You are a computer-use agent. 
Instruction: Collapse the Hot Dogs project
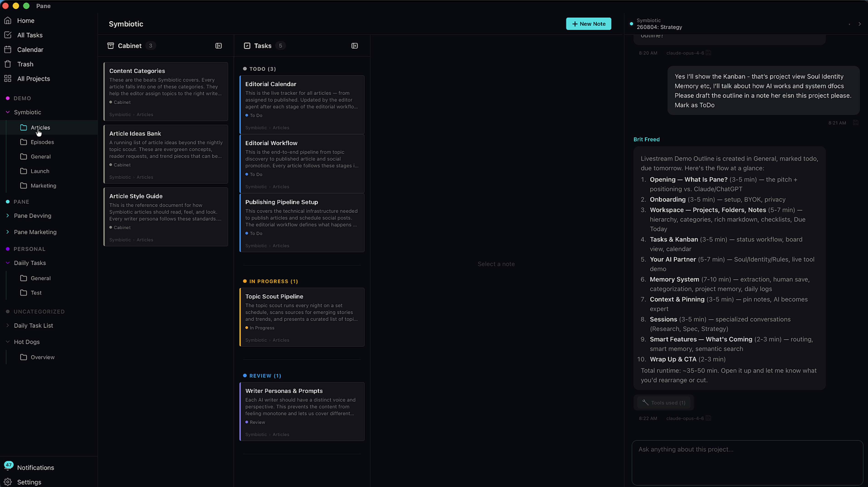pos(8,342)
